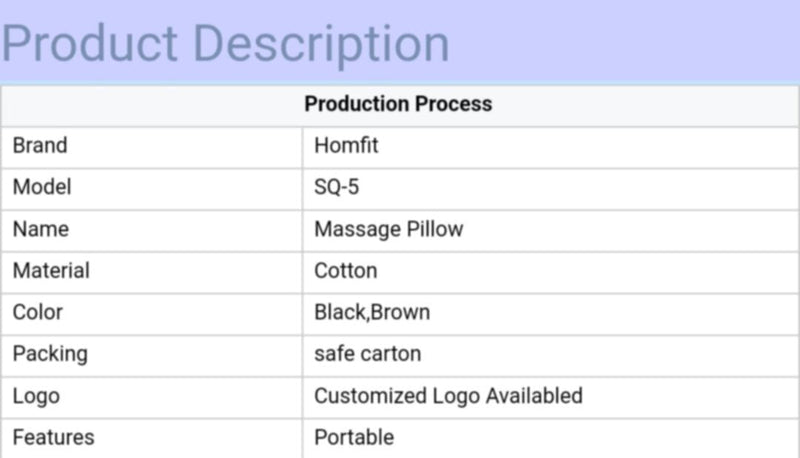Select the Black,Brown color value
The width and height of the screenshot is (800, 458).
(x=371, y=312)
